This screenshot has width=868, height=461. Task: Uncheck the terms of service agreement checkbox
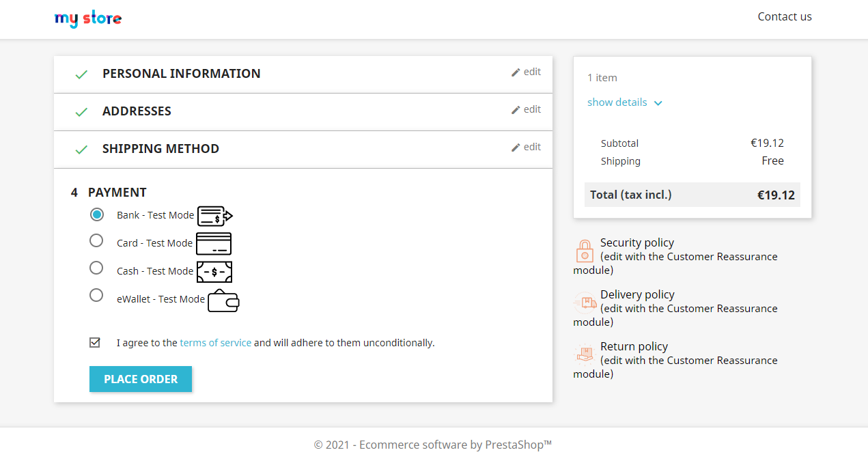pos(95,342)
